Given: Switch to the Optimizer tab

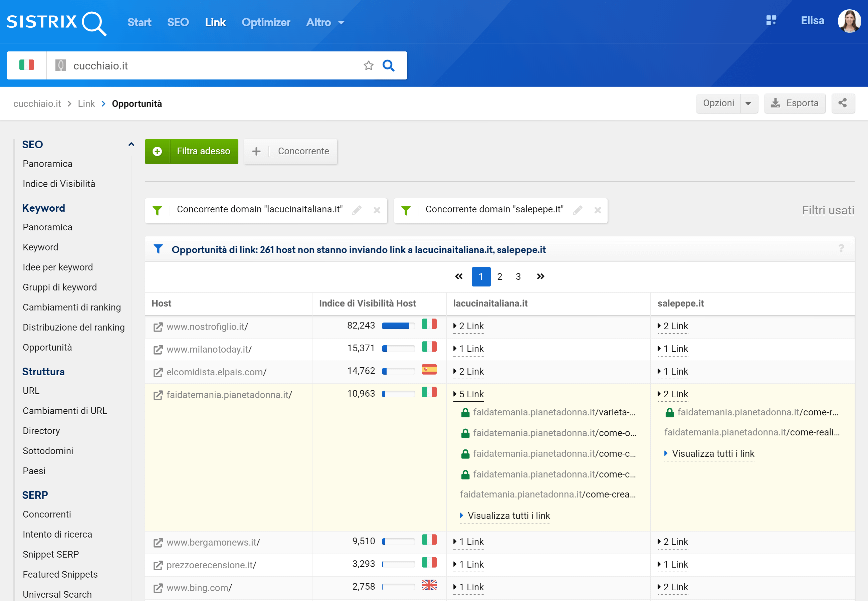Looking at the screenshot, I should point(266,23).
